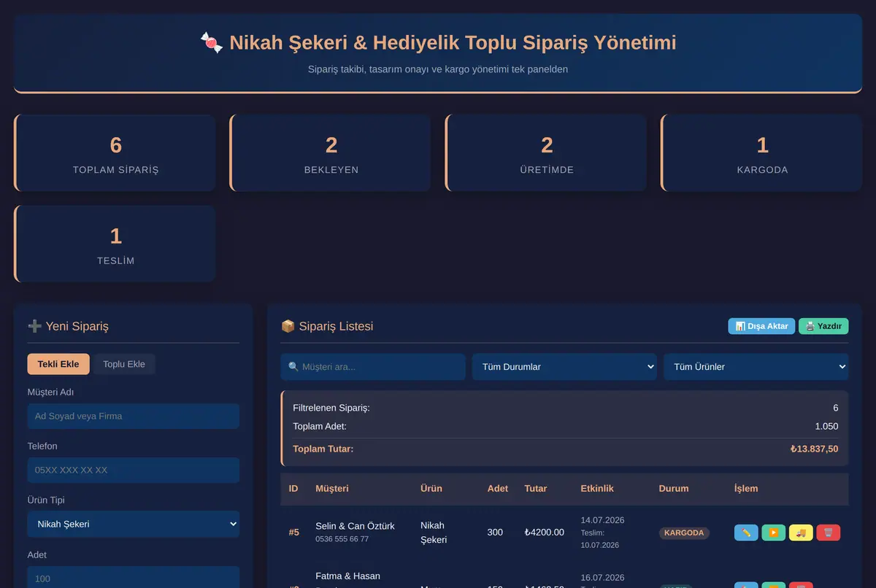Open cargo tracking truck icon for Selin & Can Öztürk

pyautogui.click(x=801, y=533)
